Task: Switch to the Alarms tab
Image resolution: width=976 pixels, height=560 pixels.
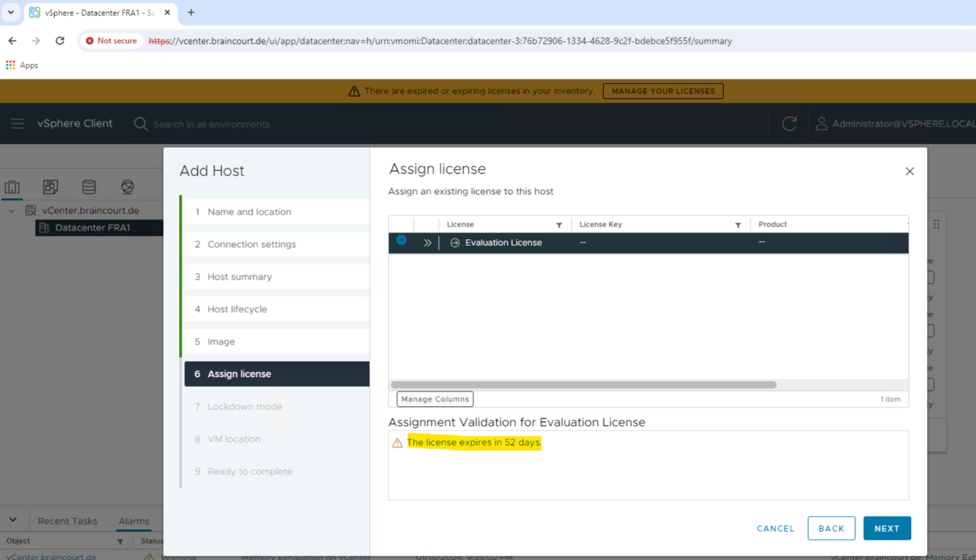Action: point(133,521)
